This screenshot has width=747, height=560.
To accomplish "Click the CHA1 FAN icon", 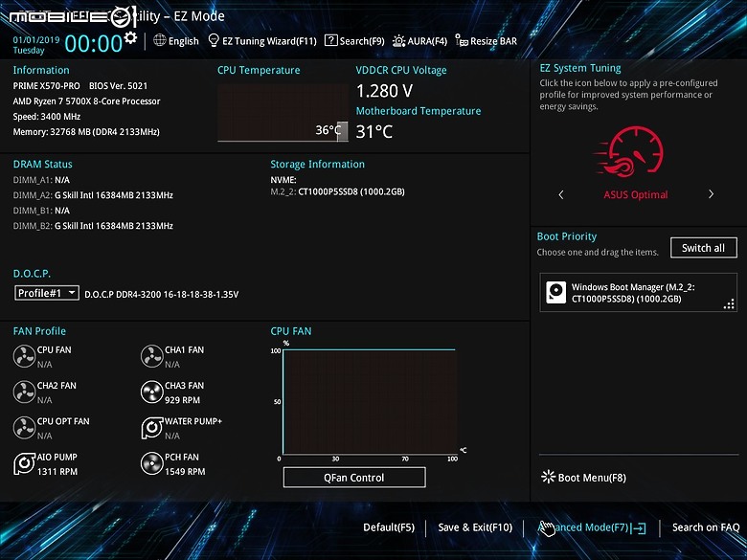I will [x=152, y=356].
